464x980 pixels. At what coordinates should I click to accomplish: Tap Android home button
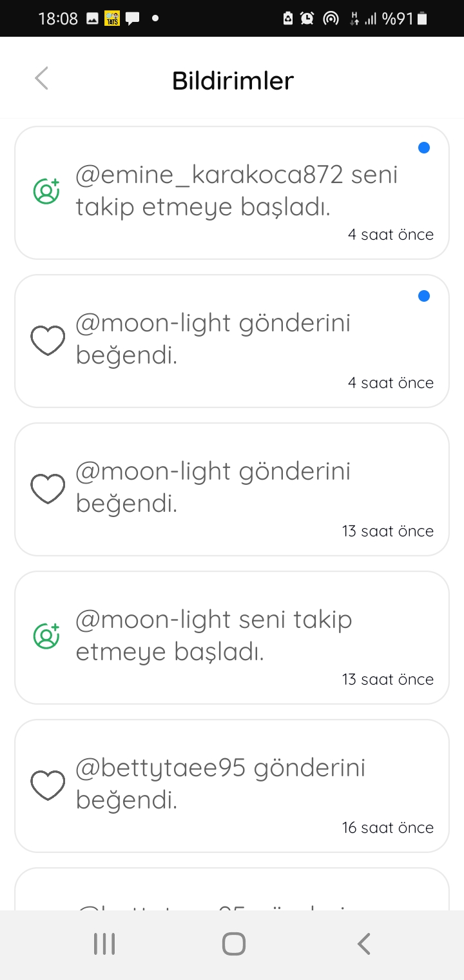point(234,944)
